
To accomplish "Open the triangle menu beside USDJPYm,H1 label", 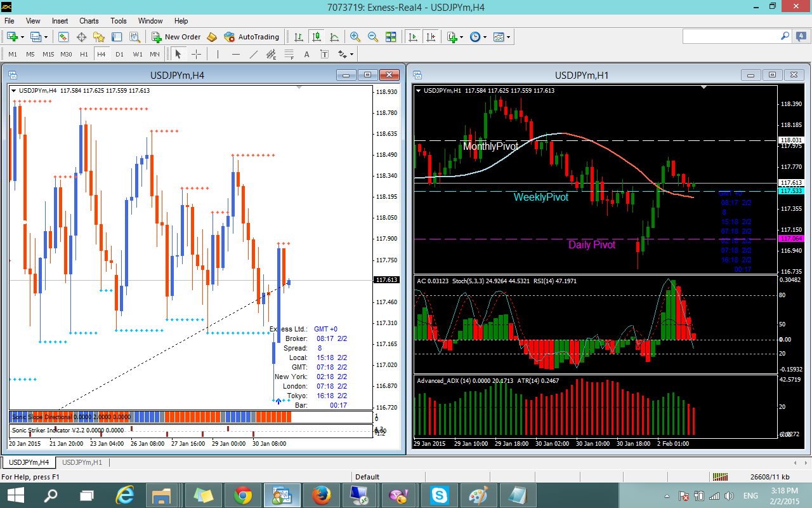I will click(419, 90).
